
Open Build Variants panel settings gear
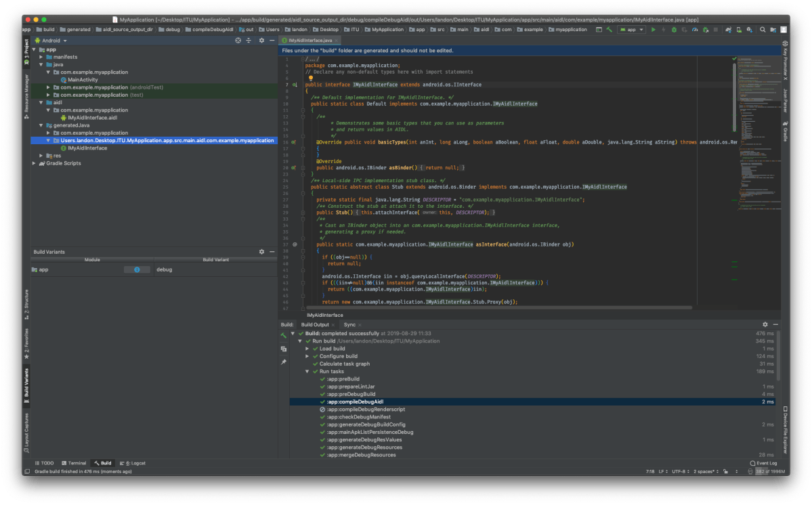[x=261, y=251]
